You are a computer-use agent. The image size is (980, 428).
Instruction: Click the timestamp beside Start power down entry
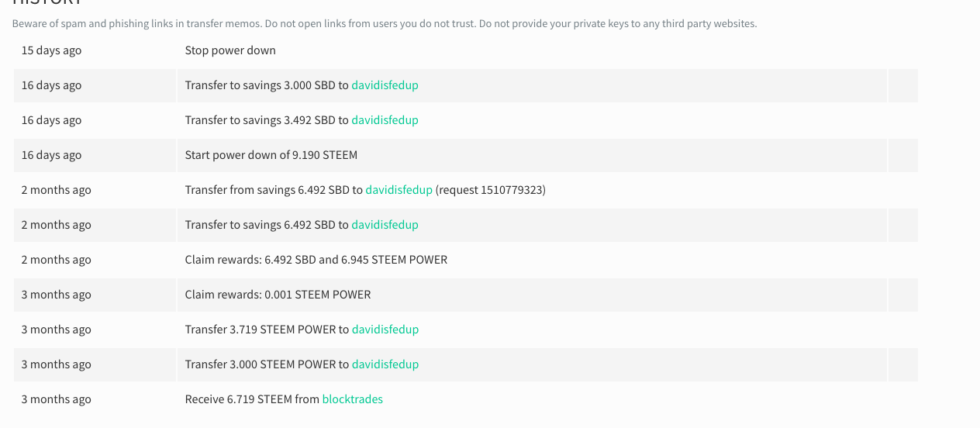(x=51, y=155)
